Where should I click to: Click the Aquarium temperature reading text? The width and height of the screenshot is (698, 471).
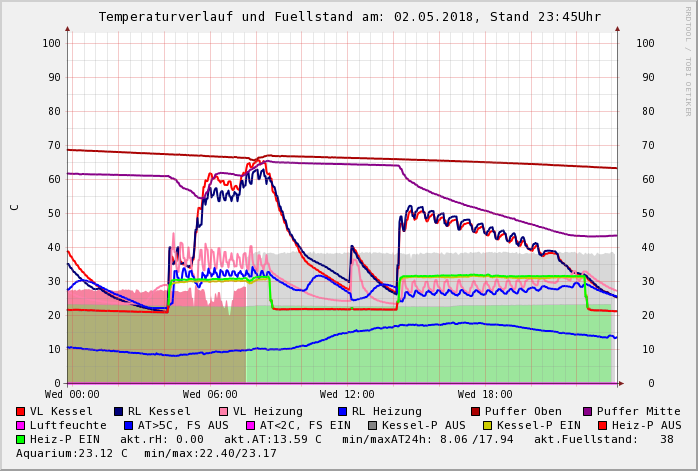tap(71, 453)
